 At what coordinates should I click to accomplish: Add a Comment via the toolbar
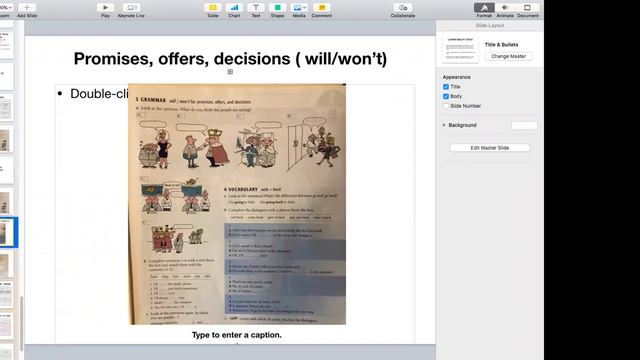tap(322, 8)
